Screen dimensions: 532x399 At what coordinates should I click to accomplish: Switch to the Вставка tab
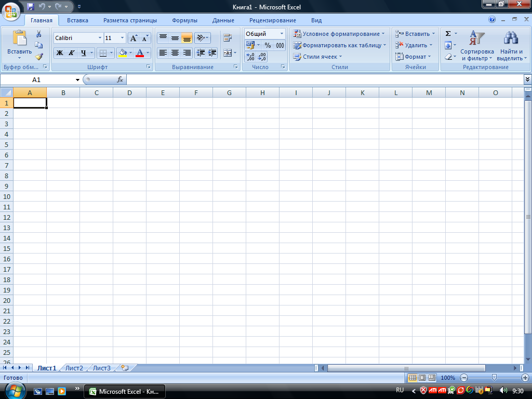78,20
